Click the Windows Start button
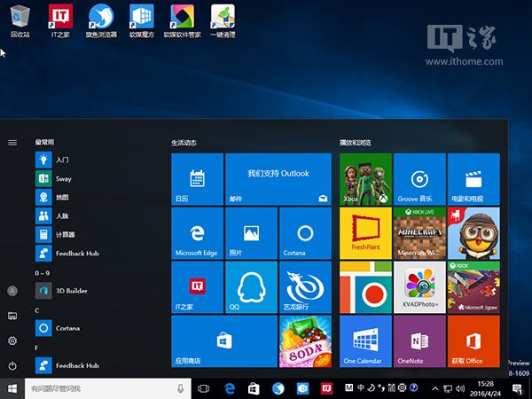Viewport: 532px width, 399px height. (12, 388)
